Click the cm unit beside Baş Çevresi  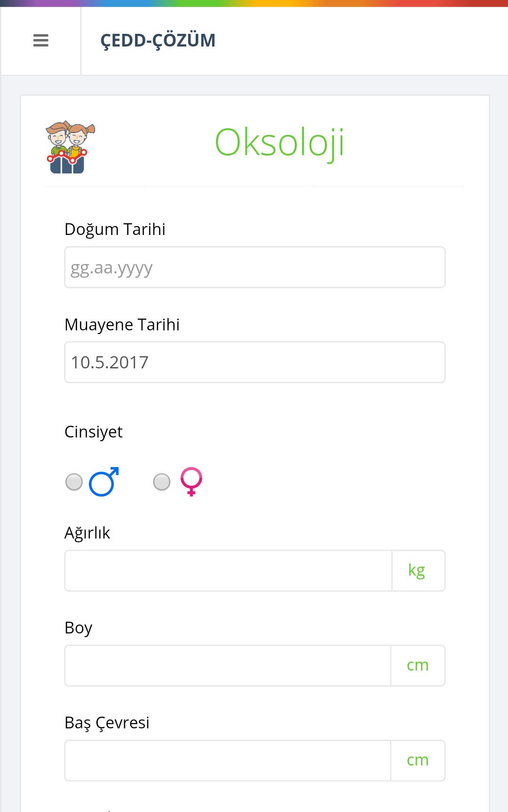418,760
